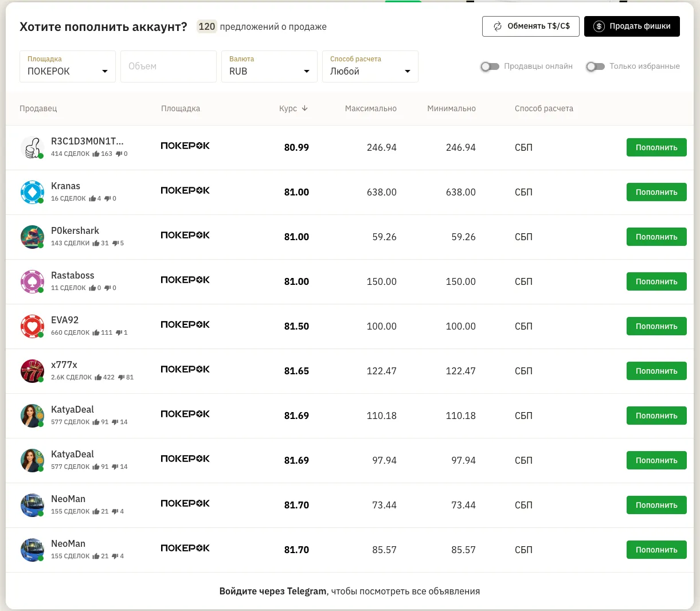Enable Только избранные switch
Image resolution: width=700 pixels, height=611 pixels.
tap(595, 66)
